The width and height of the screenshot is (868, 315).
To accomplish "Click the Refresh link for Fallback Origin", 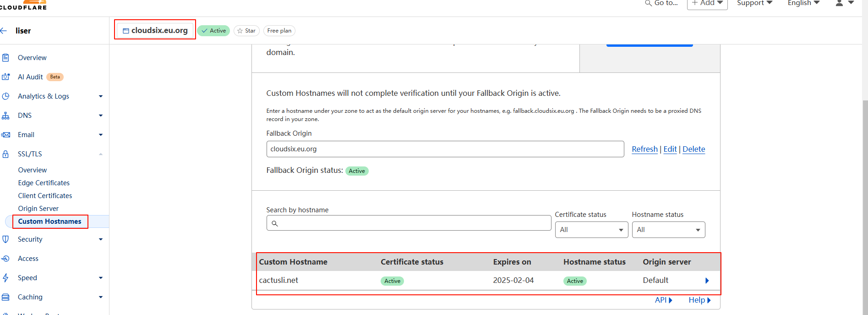I will coord(644,149).
